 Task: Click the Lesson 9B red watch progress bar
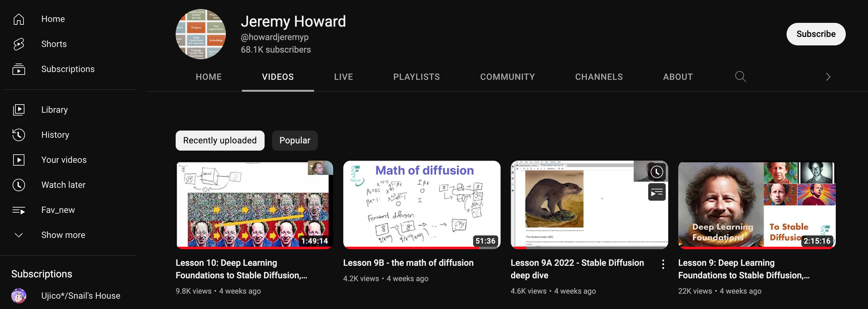click(x=411, y=248)
